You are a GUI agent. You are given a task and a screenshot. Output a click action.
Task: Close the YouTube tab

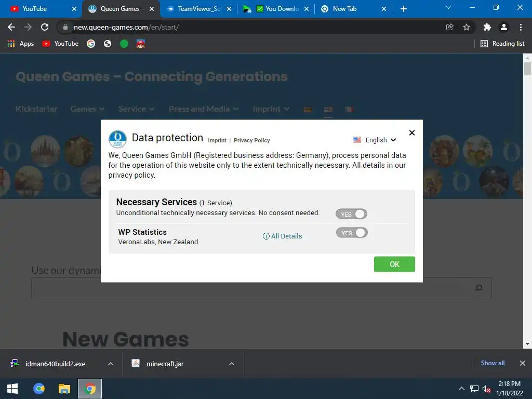pyautogui.click(x=74, y=9)
